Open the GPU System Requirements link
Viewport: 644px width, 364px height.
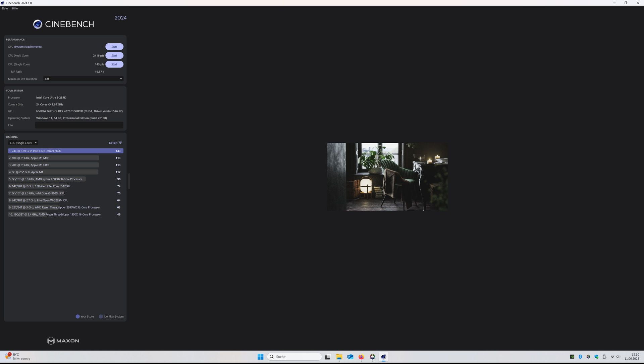[x=28, y=47]
